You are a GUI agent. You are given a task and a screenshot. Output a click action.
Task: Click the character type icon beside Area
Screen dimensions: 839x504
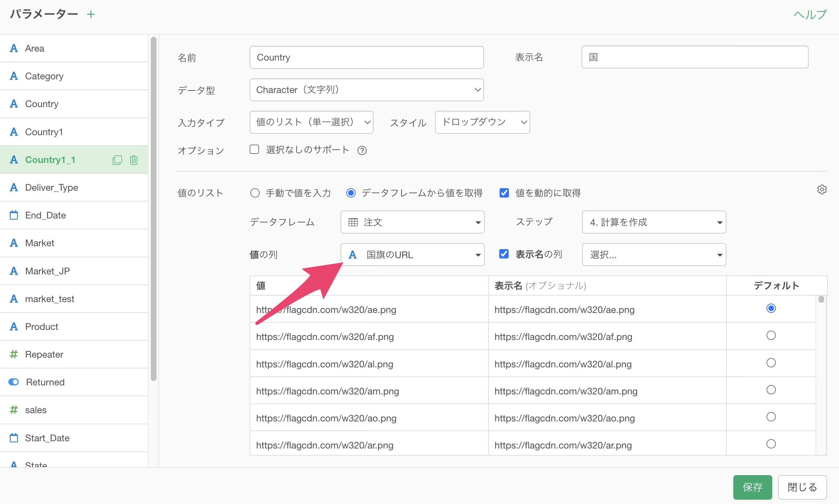click(x=14, y=48)
